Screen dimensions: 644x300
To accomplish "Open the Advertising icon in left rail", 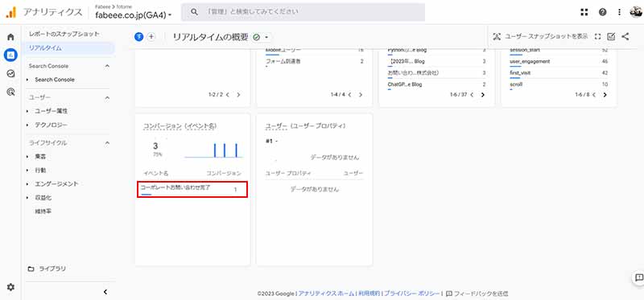I will pos(10,92).
